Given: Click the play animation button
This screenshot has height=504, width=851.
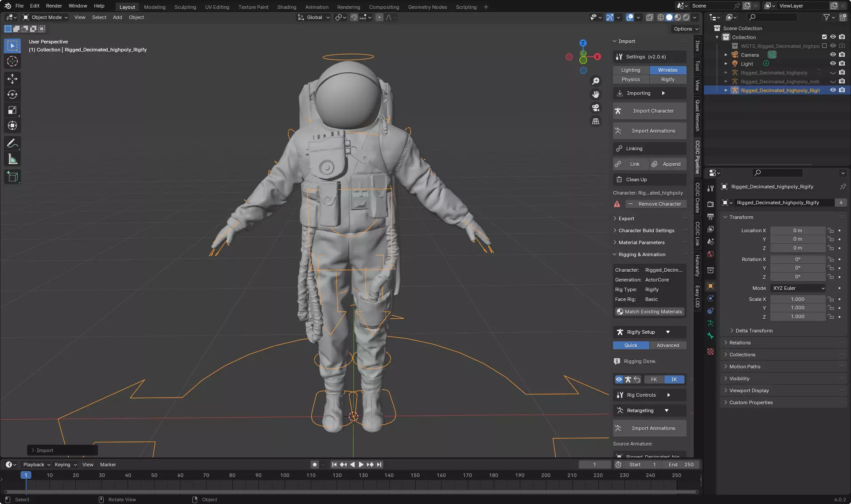Looking at the screenshot, I should pos(361,465).
